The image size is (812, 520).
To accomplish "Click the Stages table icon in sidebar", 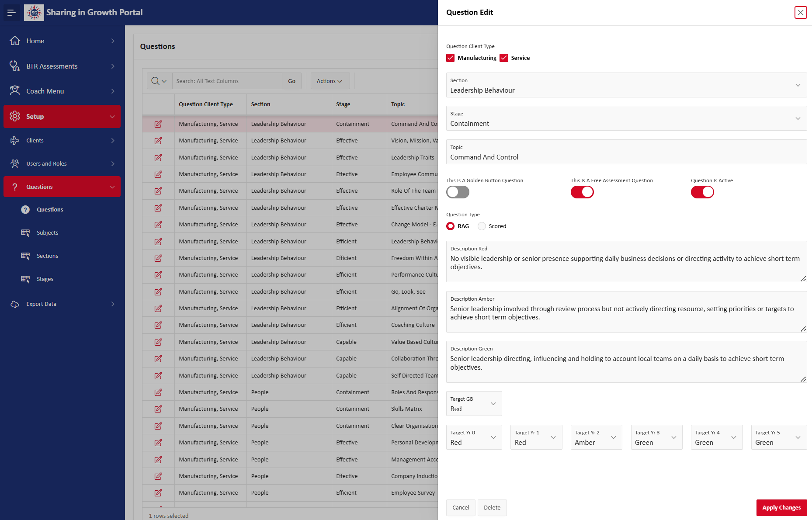I will click(25, 279).
